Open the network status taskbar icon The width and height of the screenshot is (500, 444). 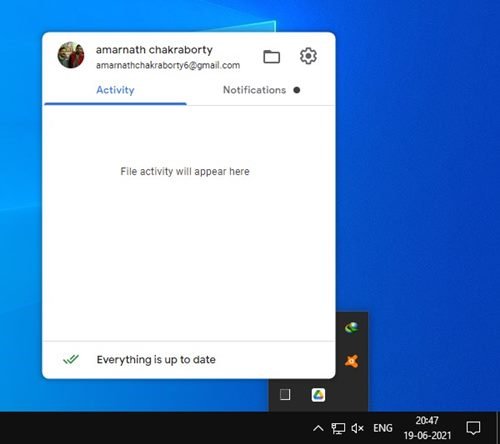click(x=338, y=428)
